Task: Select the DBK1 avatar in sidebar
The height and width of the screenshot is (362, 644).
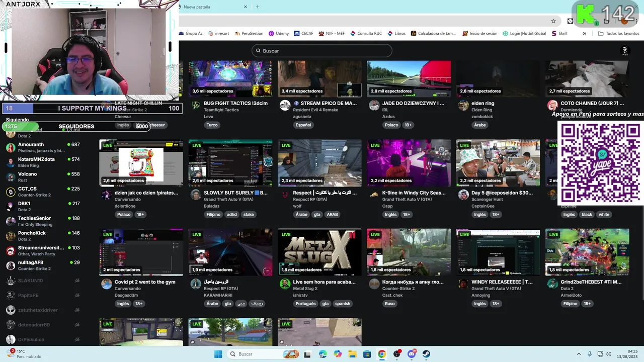Action: coord(11,207)
